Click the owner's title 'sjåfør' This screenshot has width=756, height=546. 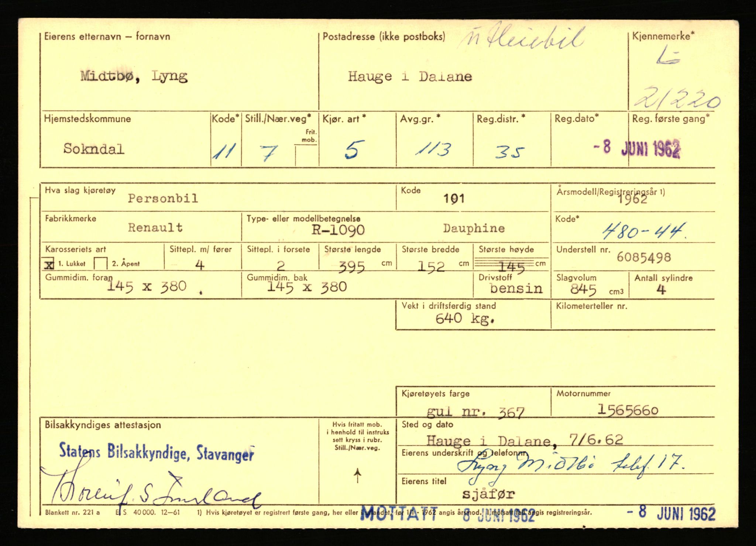pos(488,494)
